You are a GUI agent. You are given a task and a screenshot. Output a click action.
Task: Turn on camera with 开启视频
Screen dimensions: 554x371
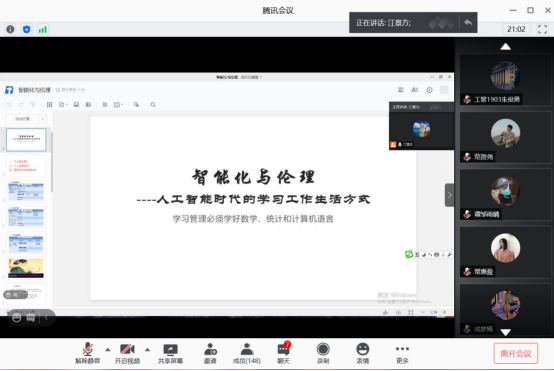tap(127, 354)
